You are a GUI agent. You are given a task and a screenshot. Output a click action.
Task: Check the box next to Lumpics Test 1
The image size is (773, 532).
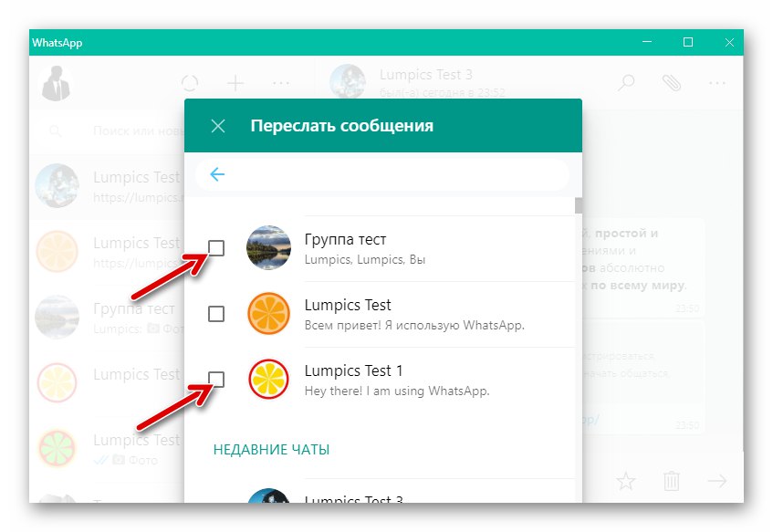click(x=216, y=380)
